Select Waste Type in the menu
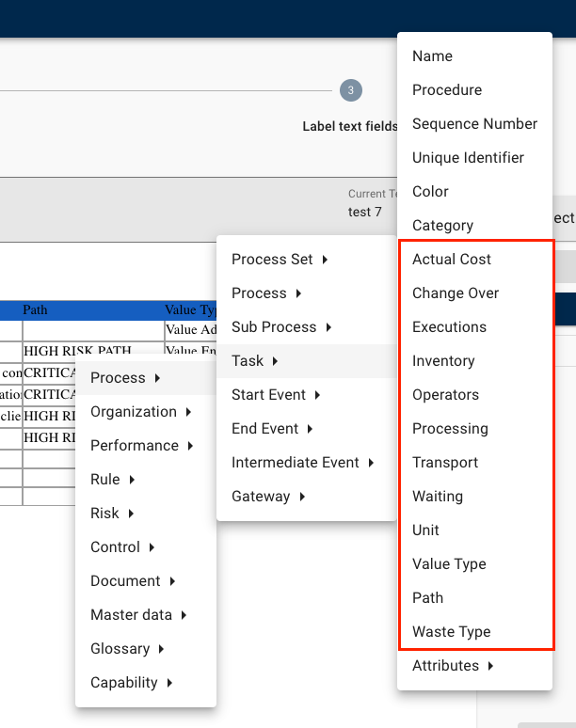Screen dimensions: 576x728 point(451,632)
